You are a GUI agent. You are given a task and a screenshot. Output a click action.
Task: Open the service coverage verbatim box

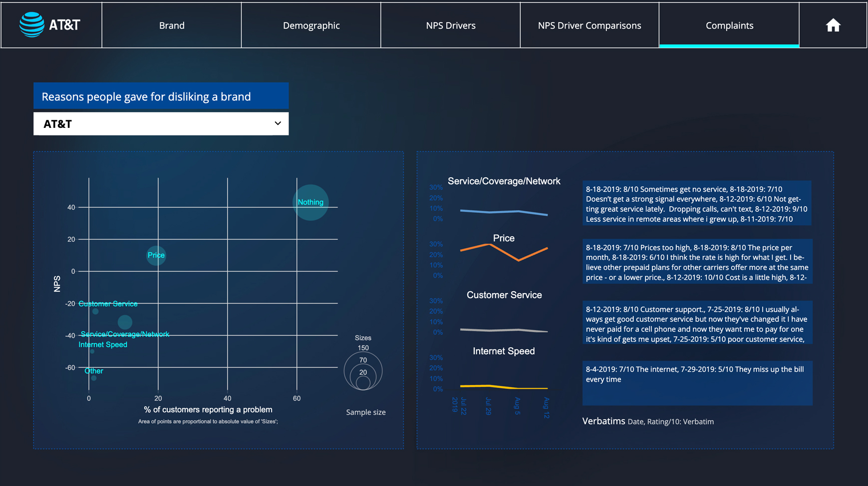pos(697,203)
